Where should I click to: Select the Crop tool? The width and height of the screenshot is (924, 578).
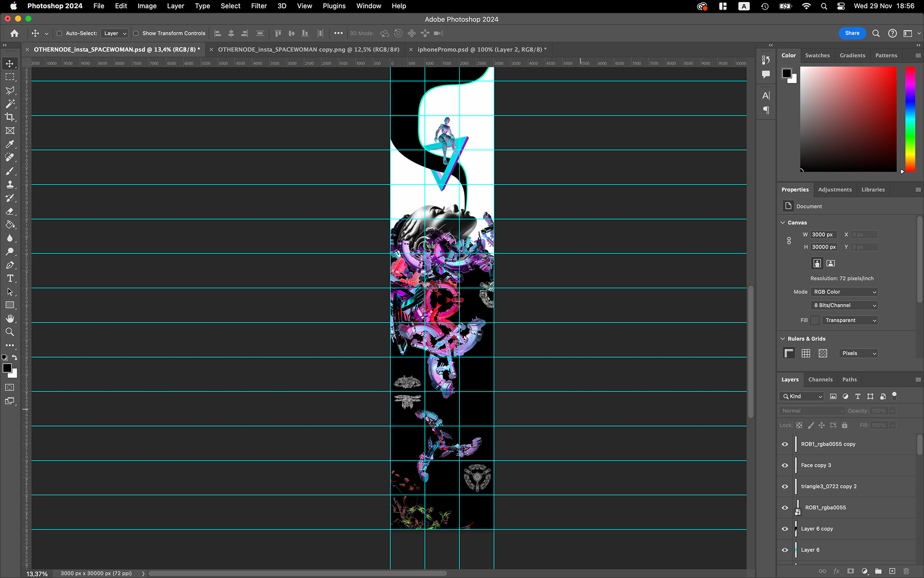10,117
